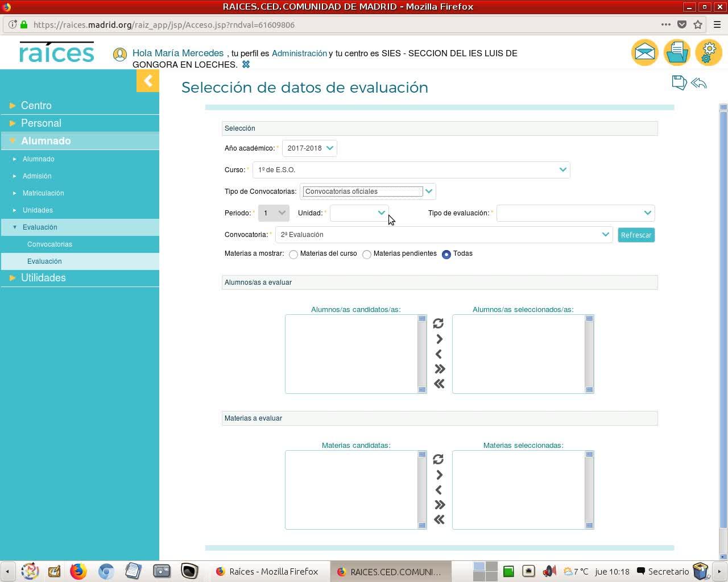This screenshot has height=582, width=728.
Task: Click the Refrescar button
Action: coord(636,235)
